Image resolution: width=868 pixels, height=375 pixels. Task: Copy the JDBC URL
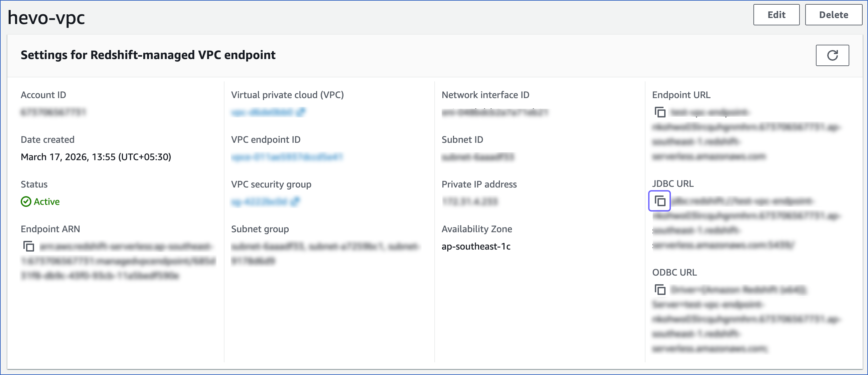(660, 201)
